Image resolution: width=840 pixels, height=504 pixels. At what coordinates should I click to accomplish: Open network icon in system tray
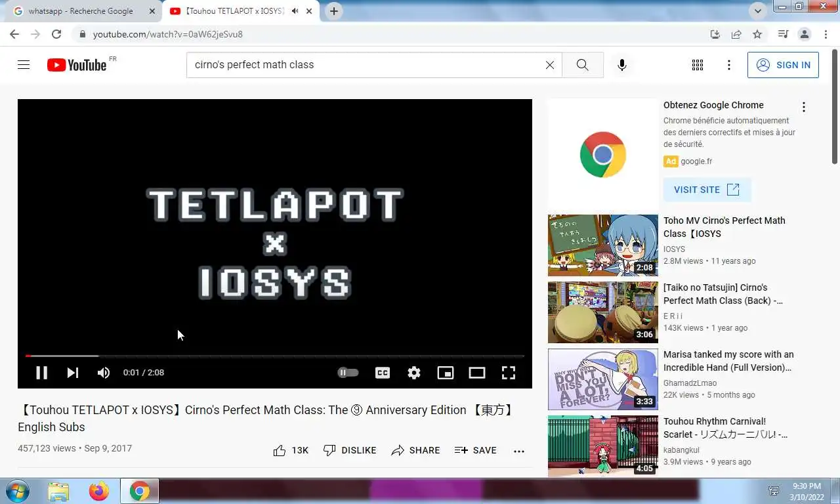click(774, 491)
